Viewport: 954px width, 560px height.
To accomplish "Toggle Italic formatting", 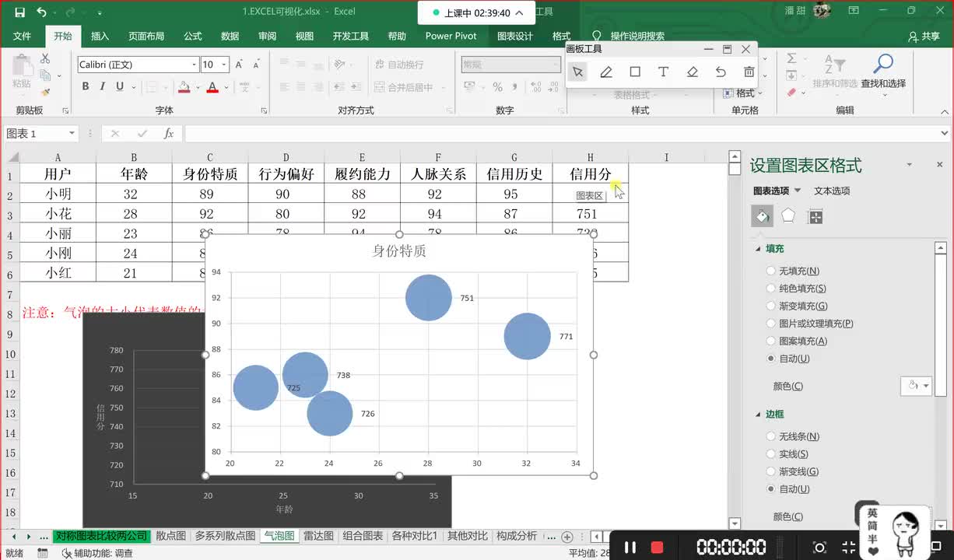I will pos(103,86).
